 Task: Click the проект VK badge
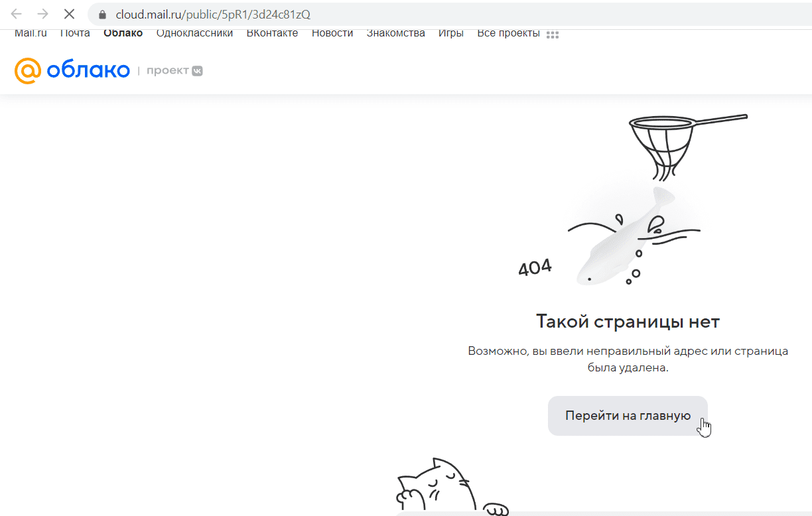[x=174, y=71]
